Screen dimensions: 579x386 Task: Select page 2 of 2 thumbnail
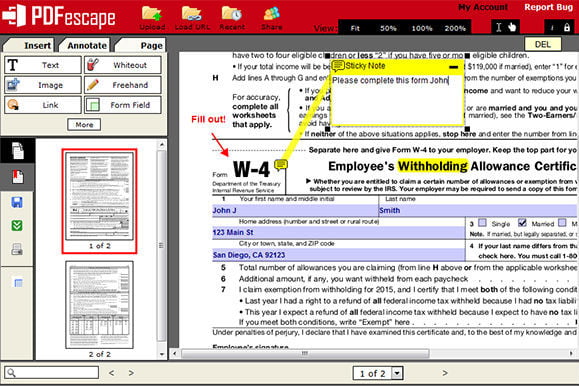click(99, 305)
